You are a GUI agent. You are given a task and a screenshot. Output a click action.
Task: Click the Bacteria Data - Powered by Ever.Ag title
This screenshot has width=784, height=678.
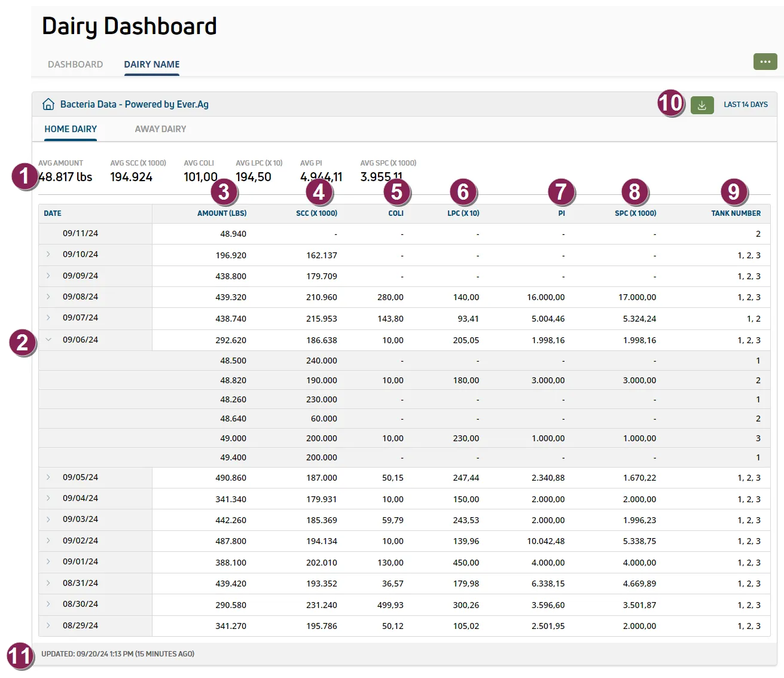135,104
